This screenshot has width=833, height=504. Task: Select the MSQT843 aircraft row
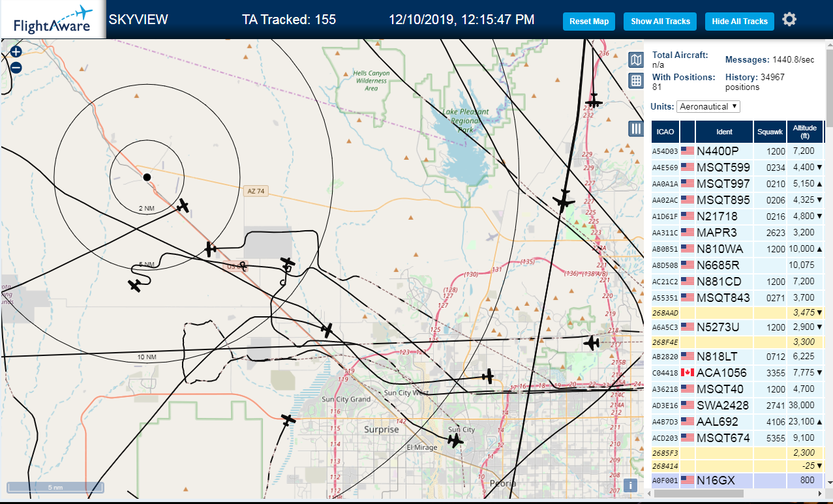click(x=737, y=297)
